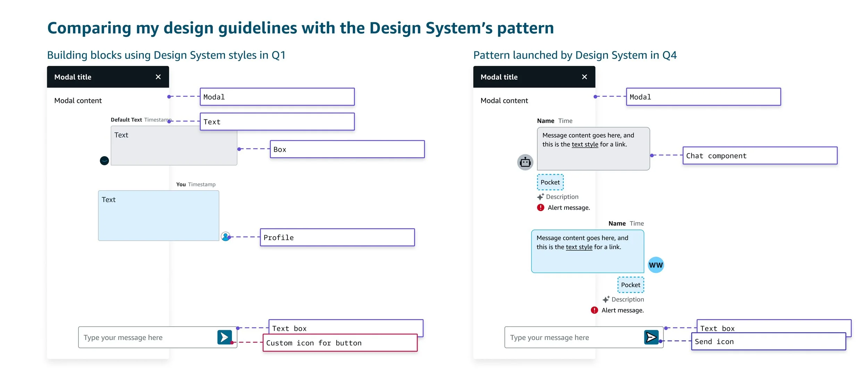The height and width of the screenshot is (391, 868).
Task: Click sparkle icon beside lower Description
Action: click(x=606, y=299)
